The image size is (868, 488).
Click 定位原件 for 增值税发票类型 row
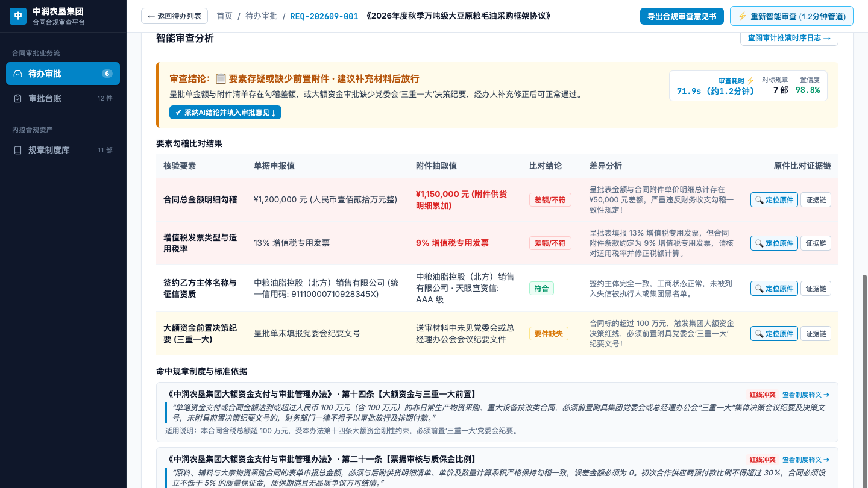774,243
